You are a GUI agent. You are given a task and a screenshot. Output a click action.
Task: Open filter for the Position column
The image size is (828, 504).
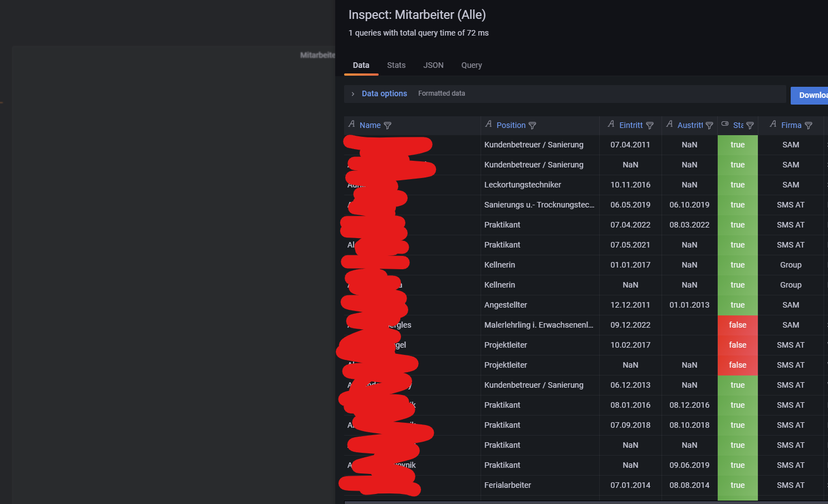532,125
